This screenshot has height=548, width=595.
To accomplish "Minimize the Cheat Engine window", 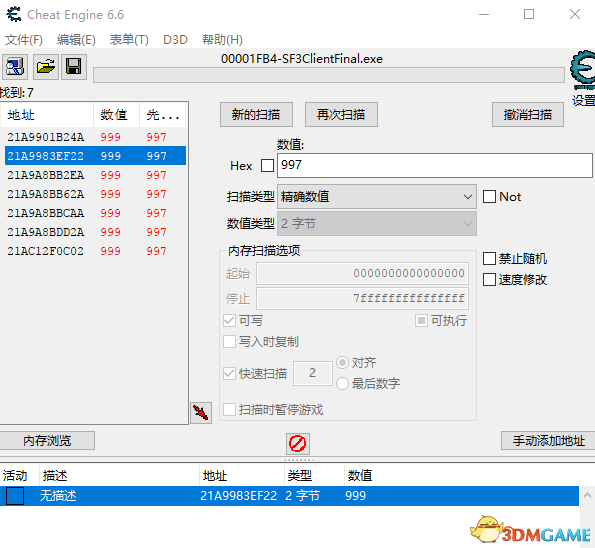I will [484, 14].
